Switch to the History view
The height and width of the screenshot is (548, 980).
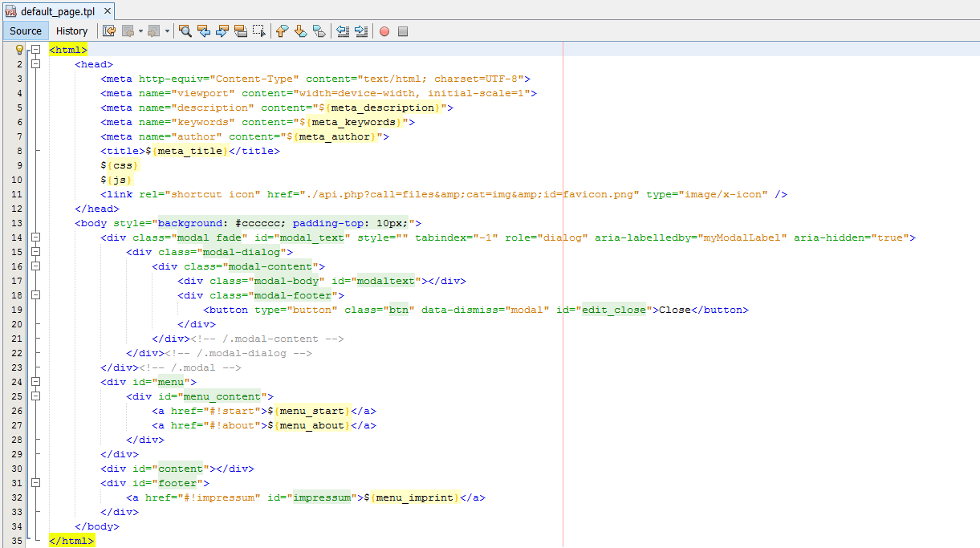(71, 31)
